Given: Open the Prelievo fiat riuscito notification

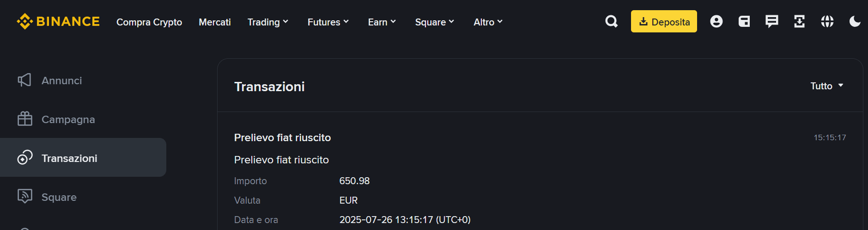Looking at the screenshot, I should pyautogui.click(x=283, y=137).
